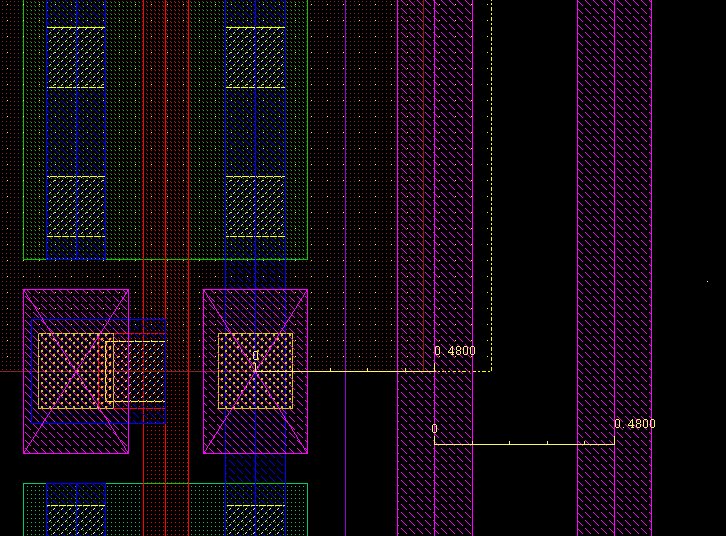
Task: Select the second-row right yellow hatched square
Action: [255, 207]
